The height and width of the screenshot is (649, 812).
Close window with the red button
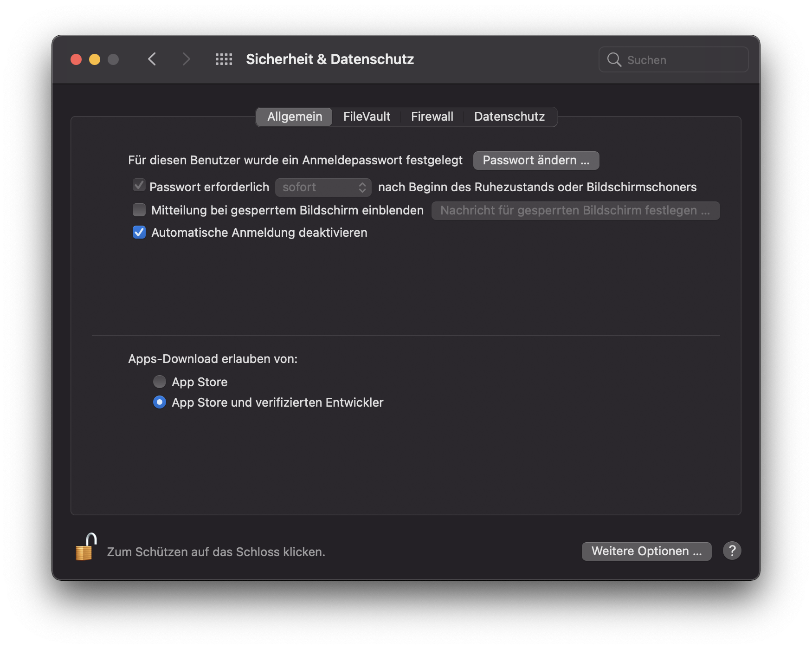click(76, 59)
